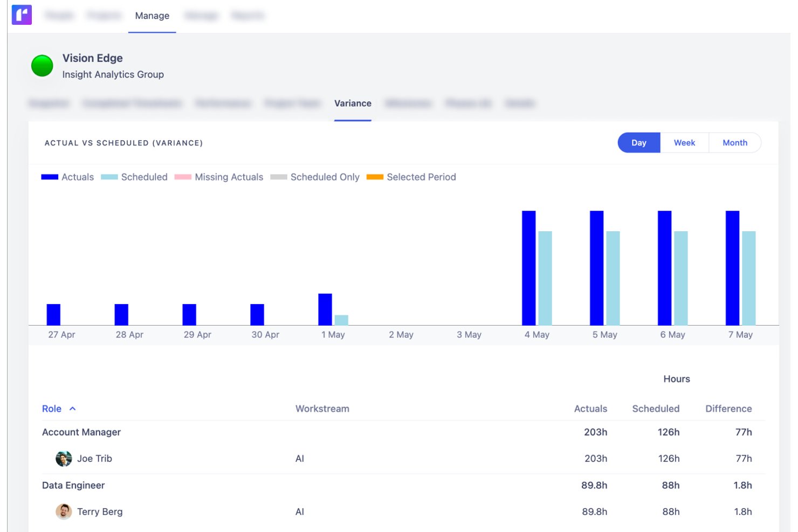This screenshot has width=798, height=532.
Task: Click the 5 May actuals bar
Action: click(597, 268)
